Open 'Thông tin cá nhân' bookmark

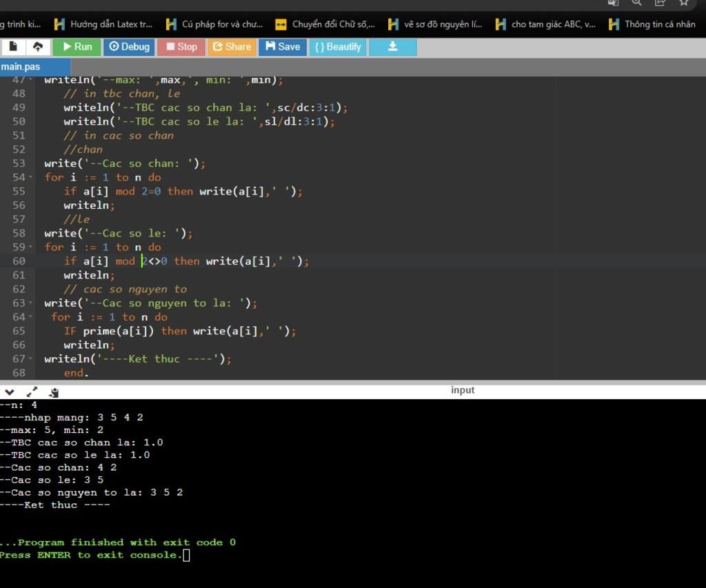click(652, 24)
